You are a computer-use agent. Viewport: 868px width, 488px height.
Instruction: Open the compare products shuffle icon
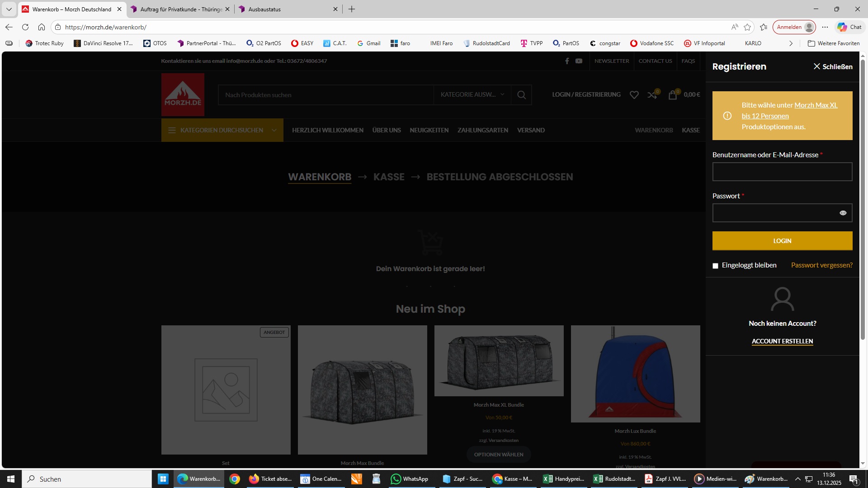[x=652, y=95]
